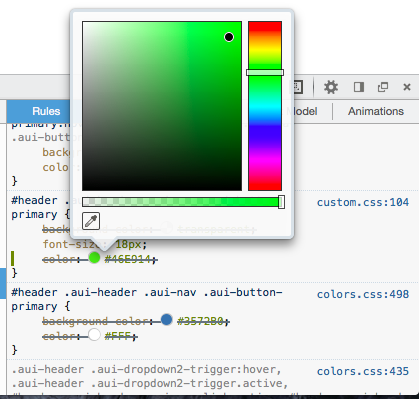
Task: Open the colors.css:498 source link
Action: [363, 294]
